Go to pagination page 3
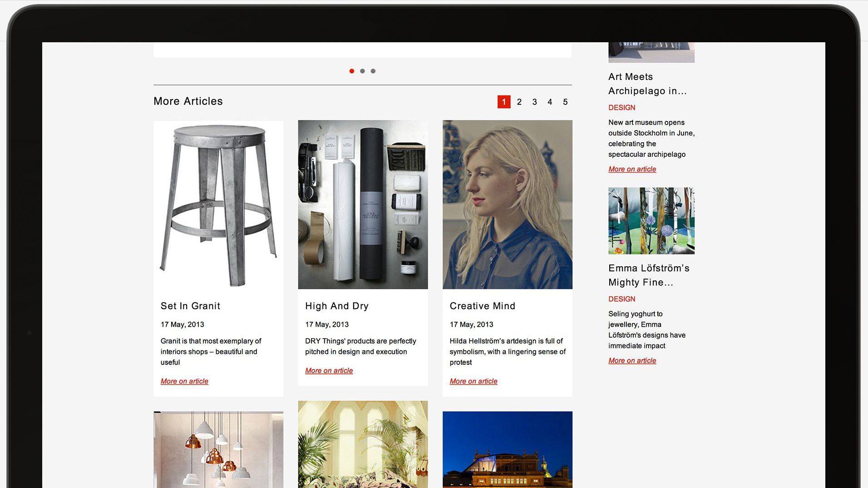 pos(535,102)
